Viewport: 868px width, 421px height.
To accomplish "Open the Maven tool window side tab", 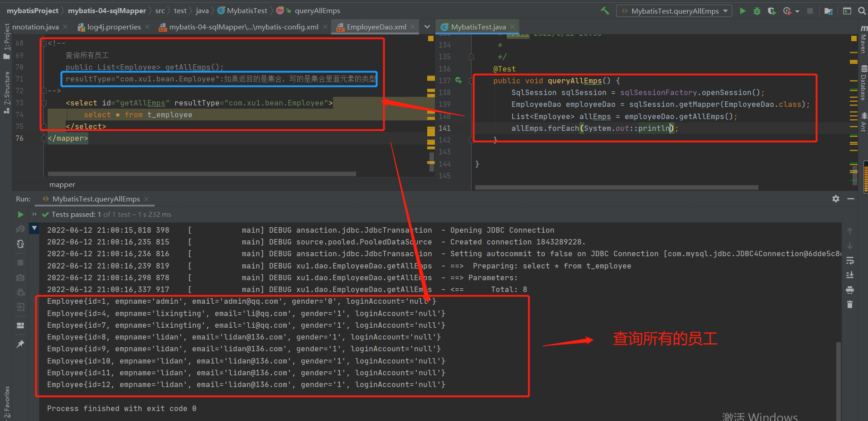I will pos(863,40).
